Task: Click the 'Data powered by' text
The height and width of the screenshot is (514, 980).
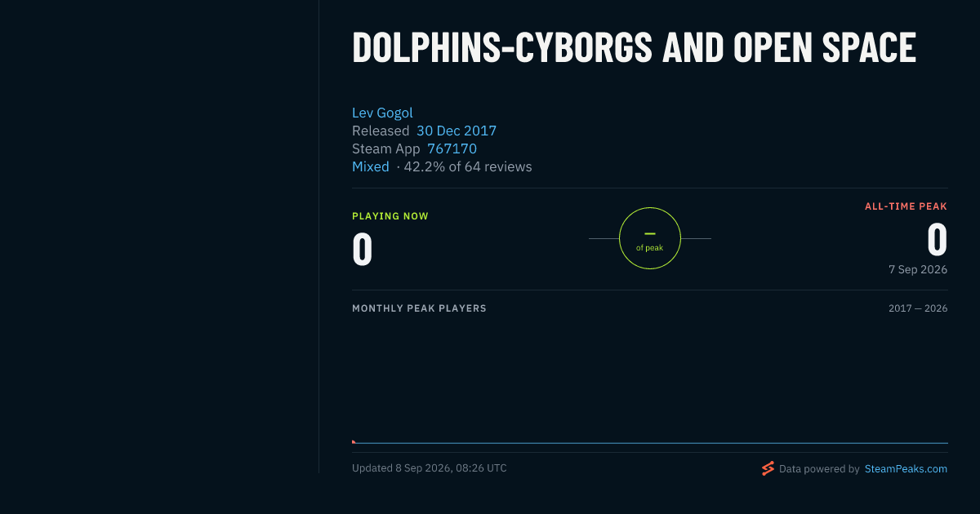Action: (819, 469)
